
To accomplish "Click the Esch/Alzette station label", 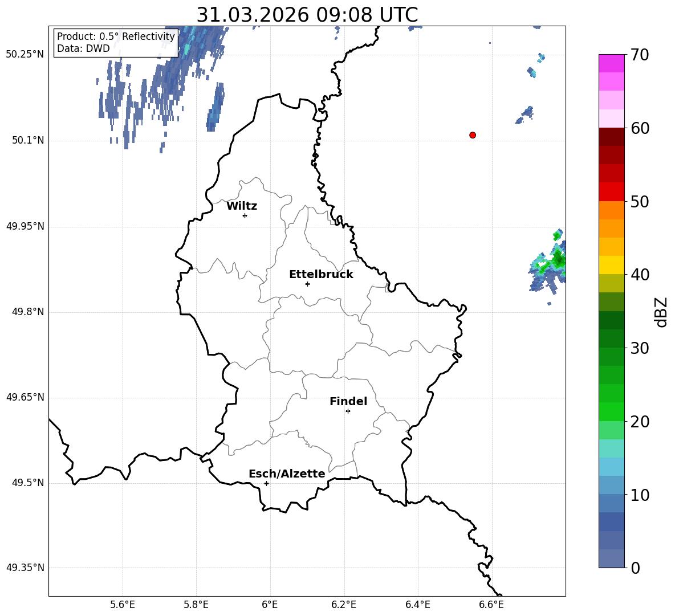I will (x=287, y=474).
